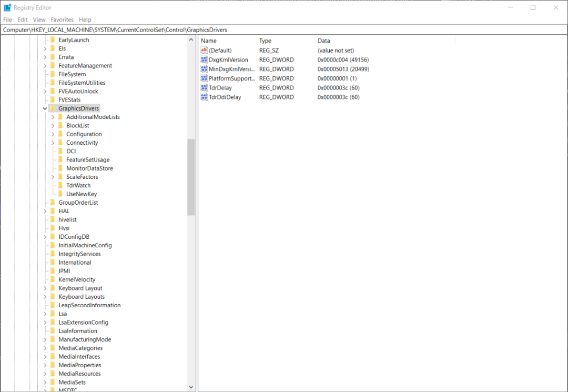Open the View menu
This screenshot has width=568, height=392.
pos(39,19)
